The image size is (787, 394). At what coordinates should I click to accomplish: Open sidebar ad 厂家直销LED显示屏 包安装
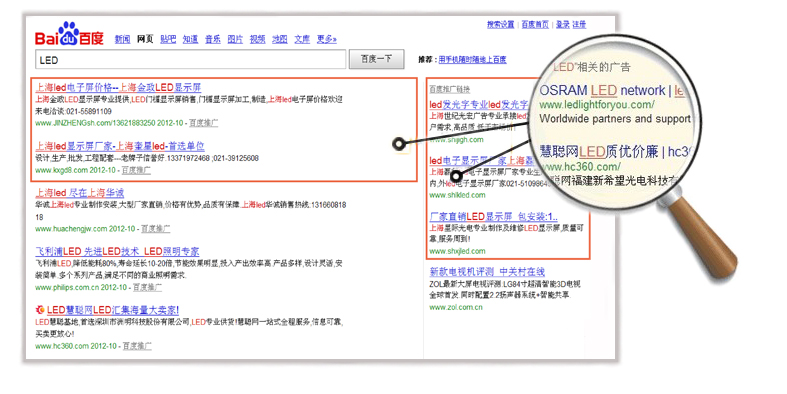click(494, 217)
